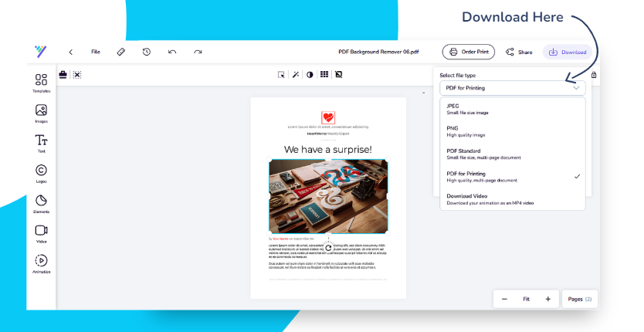Click the zoom in plus button
The height and width of the screenshot is (332, 644).
click(547, 299)
